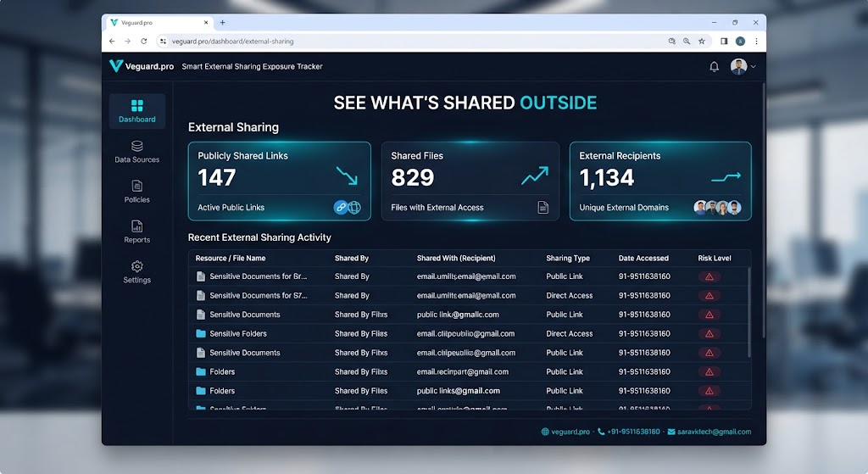Go to the Policies section

136,192
